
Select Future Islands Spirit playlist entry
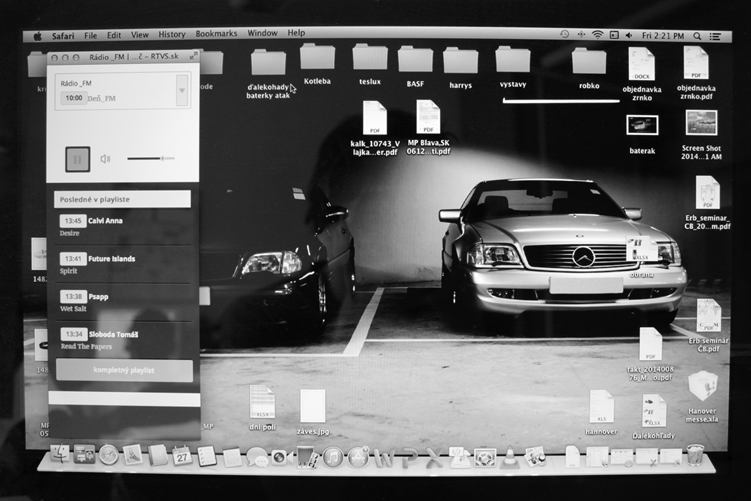pyautogui.click(x=124, y=264)
